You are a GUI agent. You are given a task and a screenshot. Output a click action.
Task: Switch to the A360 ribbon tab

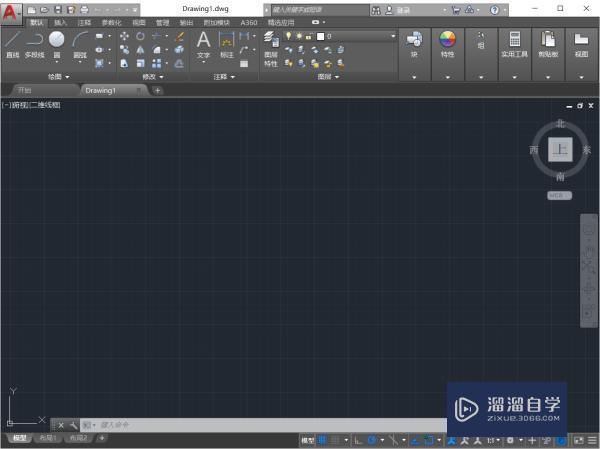coord(249,23)
